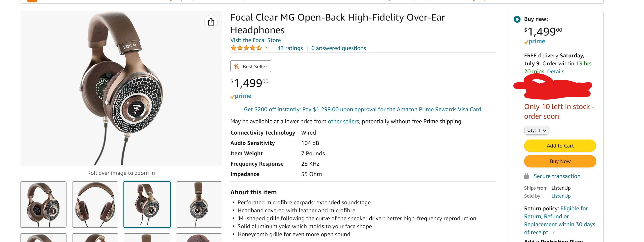Viewport: 644px width, 242px height.
Task: Click the Best Seller badge icon
Action: tap(237, 66)
